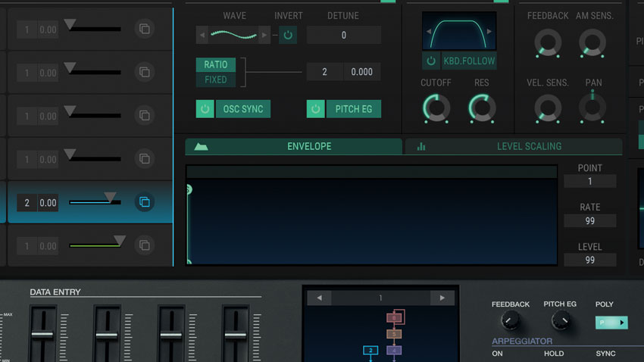Click the PAN knob

point(592,107)
